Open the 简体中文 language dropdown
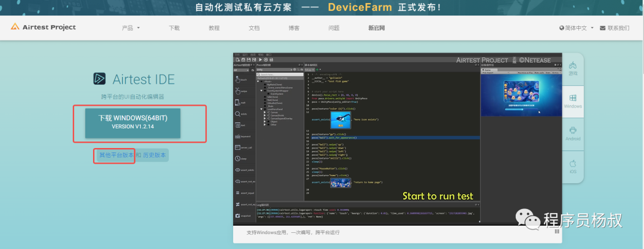644x249 pixels. click(x=576, y=28)
